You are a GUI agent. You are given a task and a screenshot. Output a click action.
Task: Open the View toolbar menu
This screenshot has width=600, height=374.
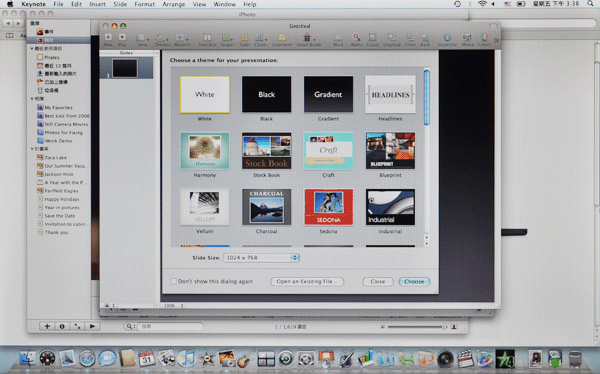[x=142, y=38]
